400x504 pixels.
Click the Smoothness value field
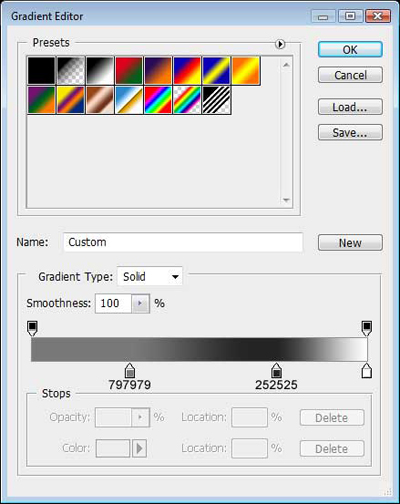[x=113, y=303]
